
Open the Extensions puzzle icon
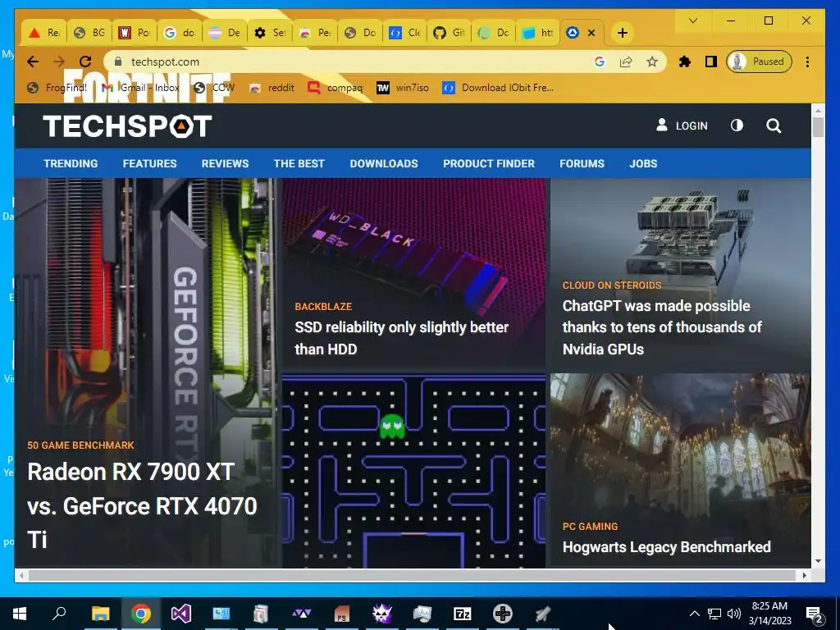[x=685, y=62]
